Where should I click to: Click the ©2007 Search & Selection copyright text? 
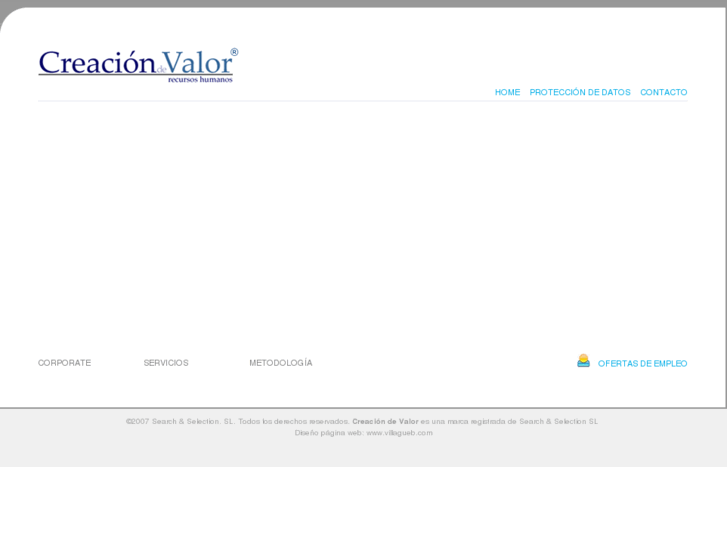click(237, 422)
